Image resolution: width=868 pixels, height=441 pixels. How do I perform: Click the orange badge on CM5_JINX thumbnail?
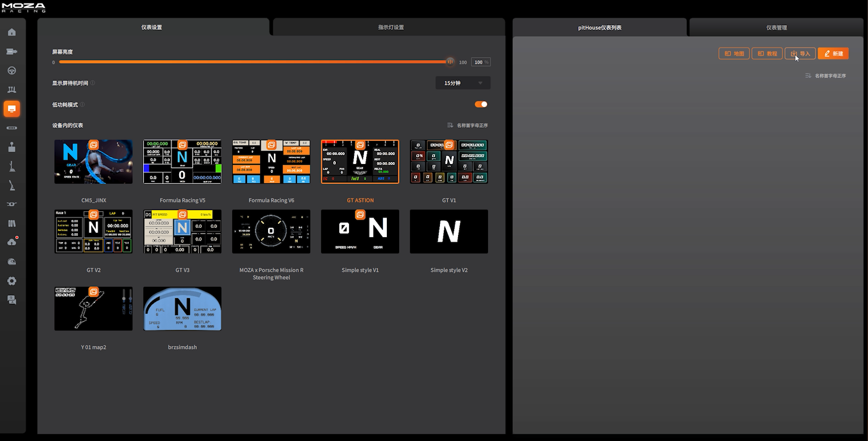click(93, 145)
